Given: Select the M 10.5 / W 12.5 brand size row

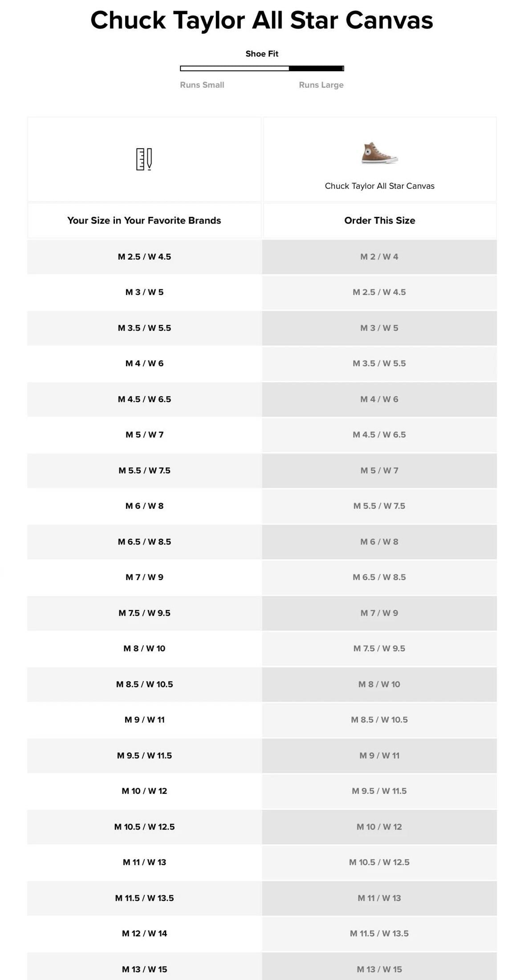Looking at the screenshot, I should coord(144,827).
